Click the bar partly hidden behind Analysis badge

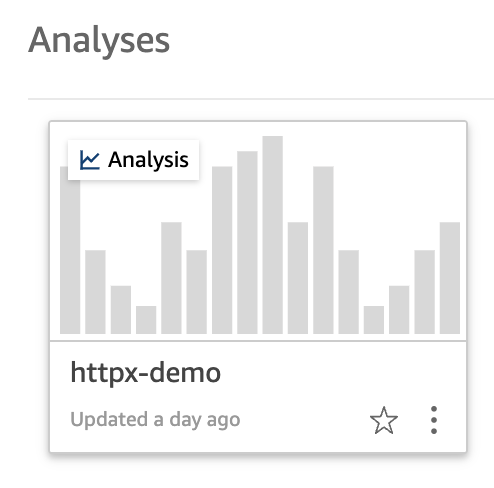(70, 257)
